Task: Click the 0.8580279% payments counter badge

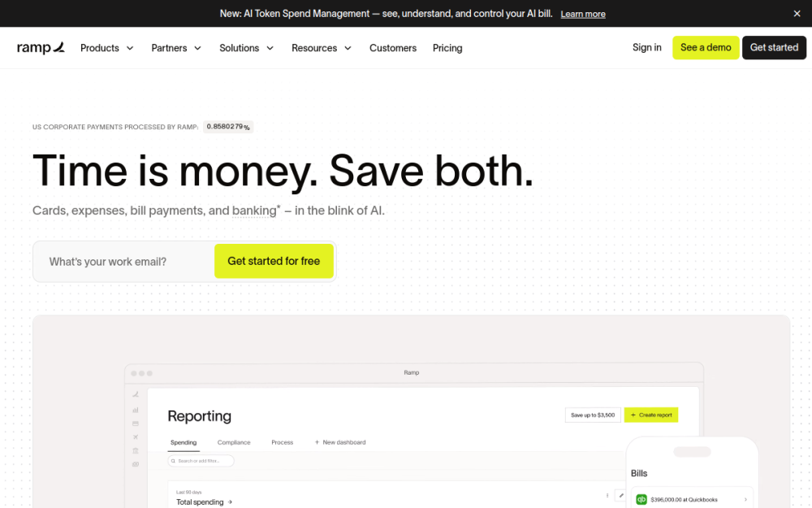Action: coord(228,127)
